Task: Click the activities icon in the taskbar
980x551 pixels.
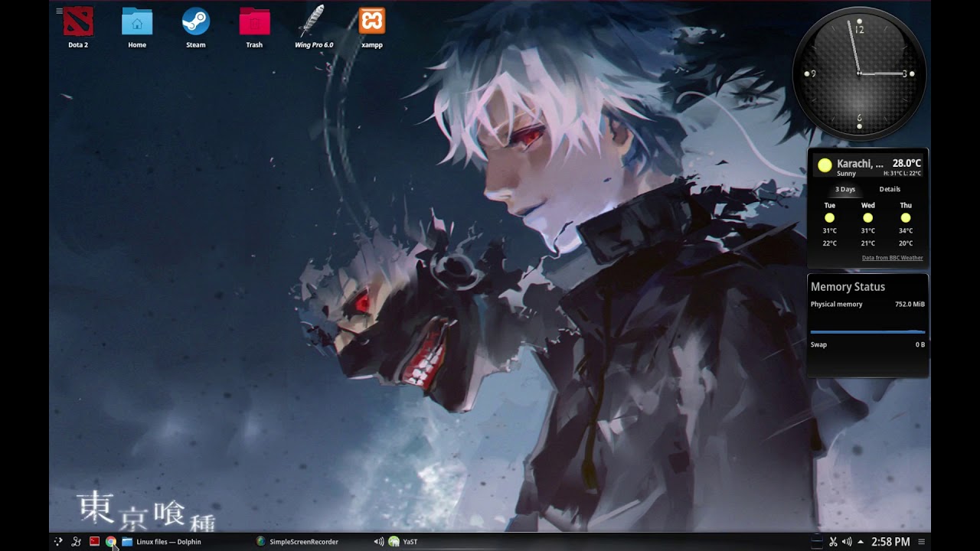Action: pos(76,542)
